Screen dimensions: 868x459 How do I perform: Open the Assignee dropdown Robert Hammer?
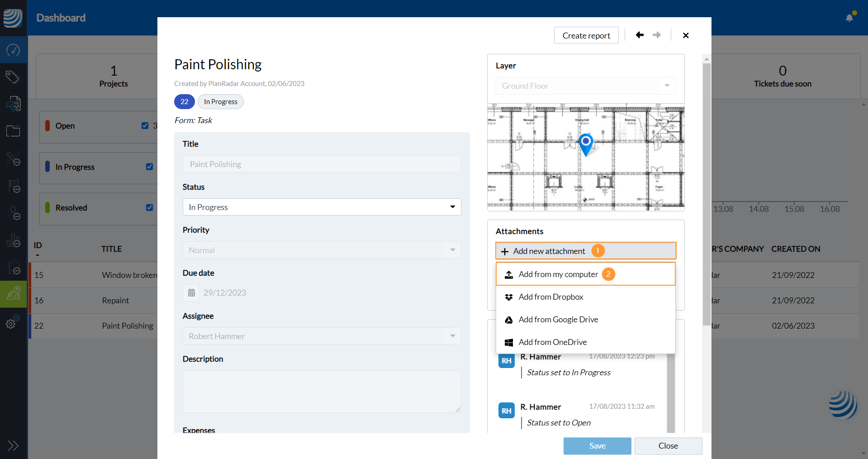[x=322, y=336]
